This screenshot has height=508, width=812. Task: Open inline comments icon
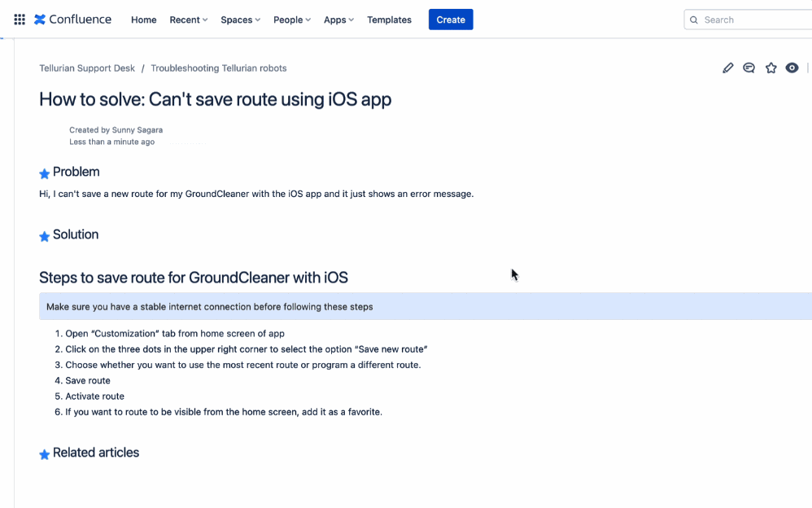[x=749, y=68]
